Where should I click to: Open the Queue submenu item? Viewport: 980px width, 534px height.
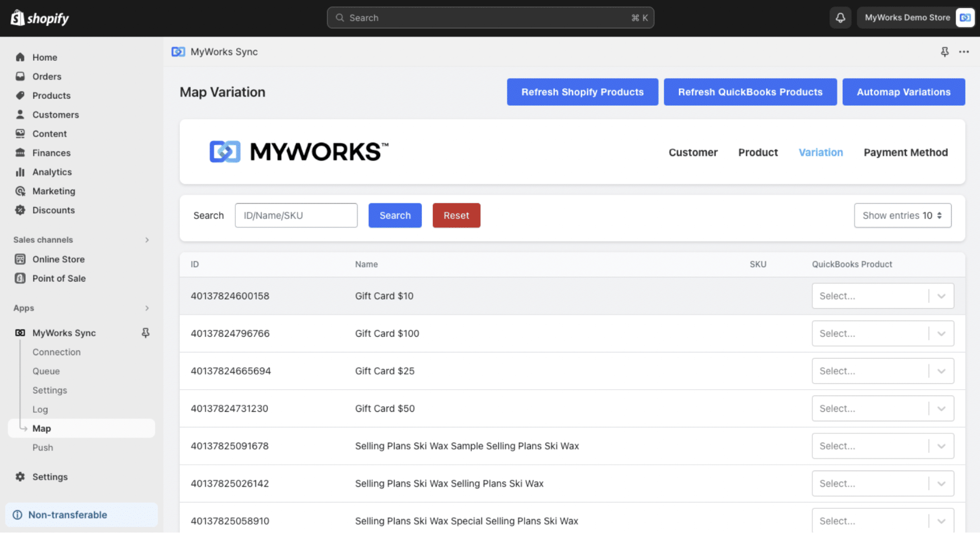click(46, 371)
